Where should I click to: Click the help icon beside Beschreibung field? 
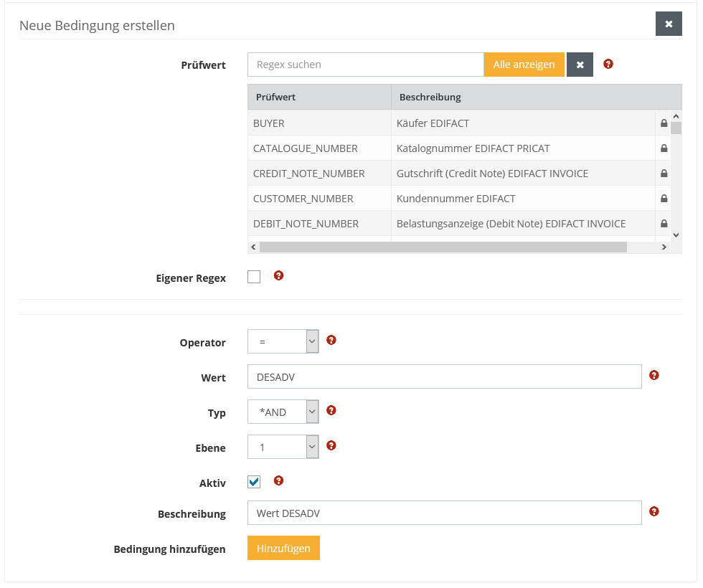coord(654,511)
